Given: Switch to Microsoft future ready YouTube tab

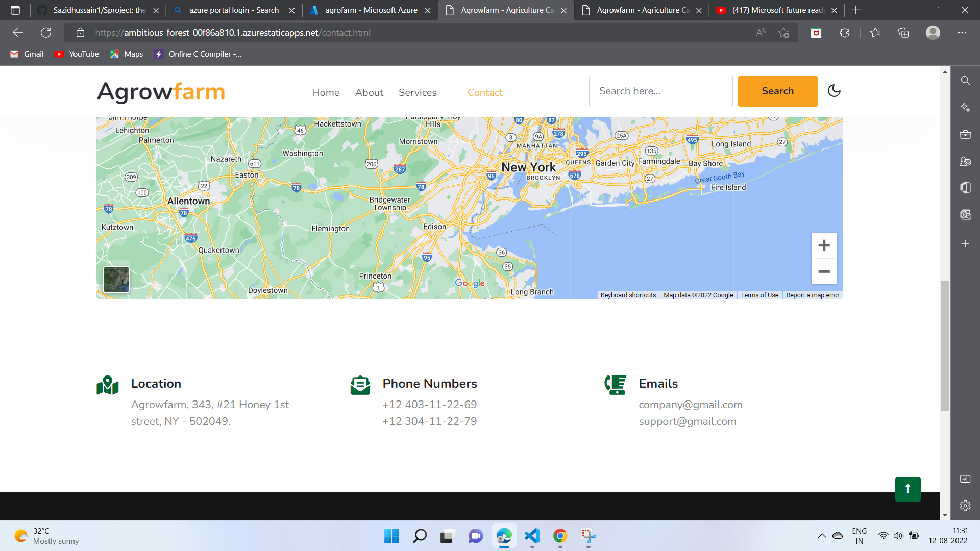Looking at the screenshot, I should (x=777, y=10).
